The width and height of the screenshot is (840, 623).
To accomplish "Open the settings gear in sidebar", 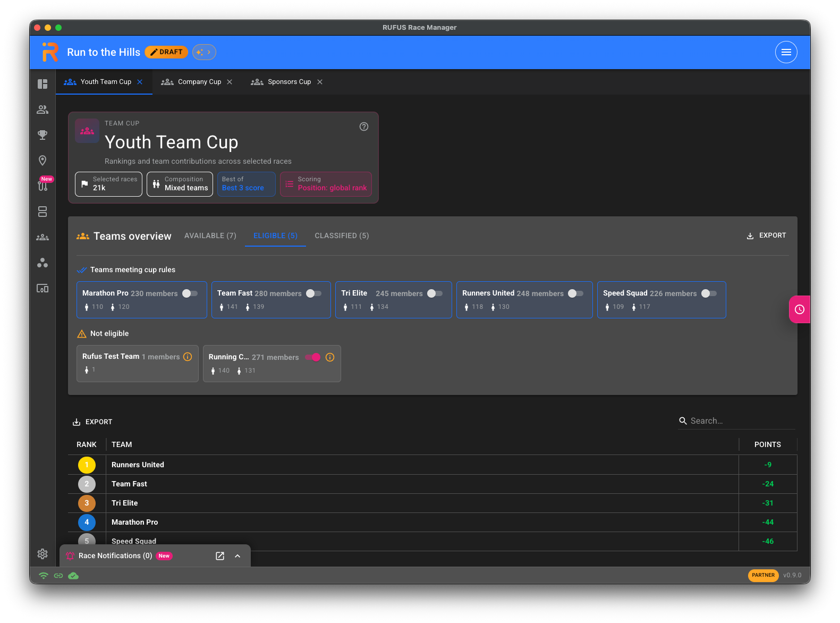I will [43, 554].
